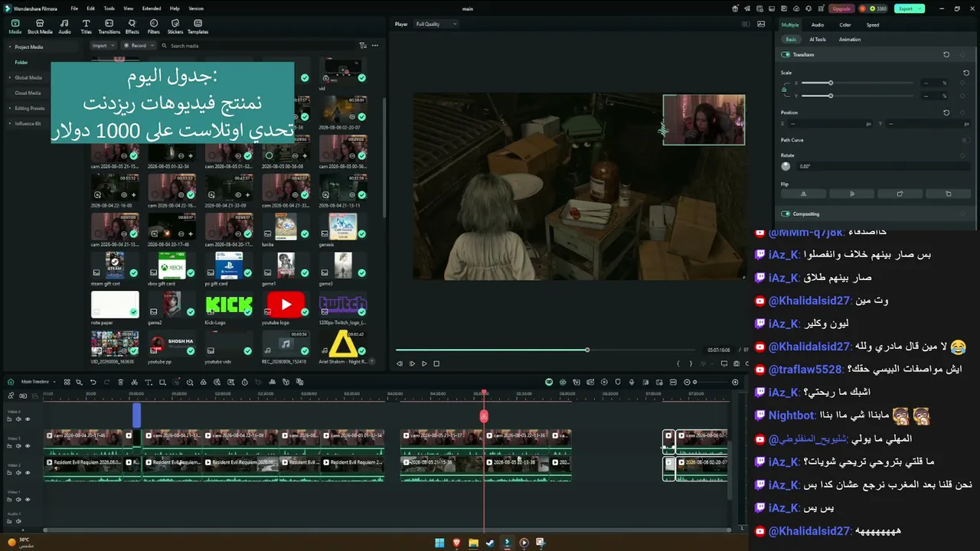
Task: Hide the Video 2 track
Action: (28, 473)
